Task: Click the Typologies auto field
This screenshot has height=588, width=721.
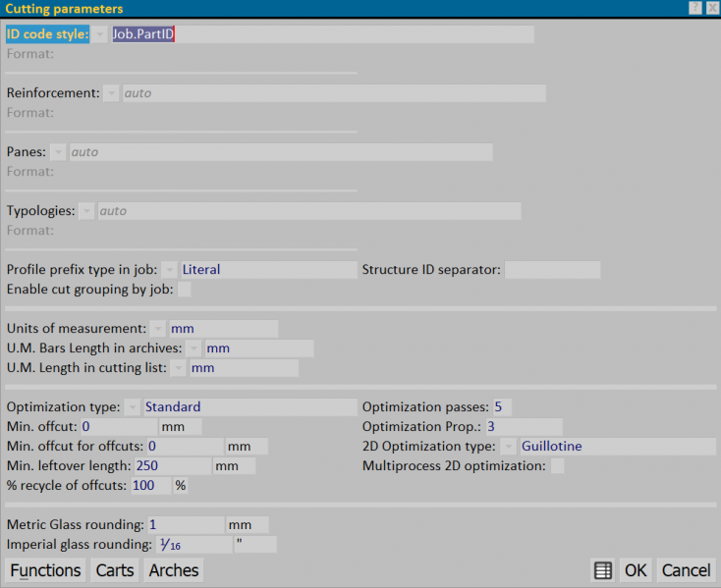Action: coord(309,211)
